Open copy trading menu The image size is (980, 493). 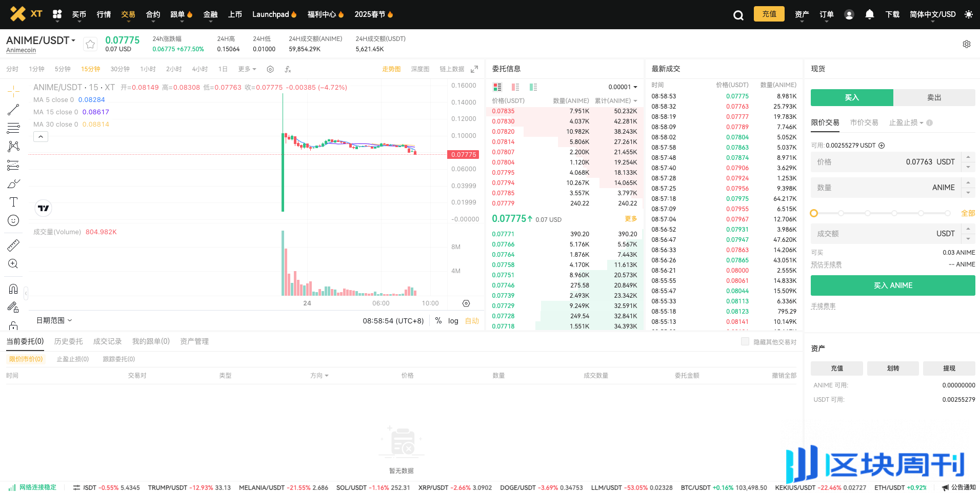[181, 14]
